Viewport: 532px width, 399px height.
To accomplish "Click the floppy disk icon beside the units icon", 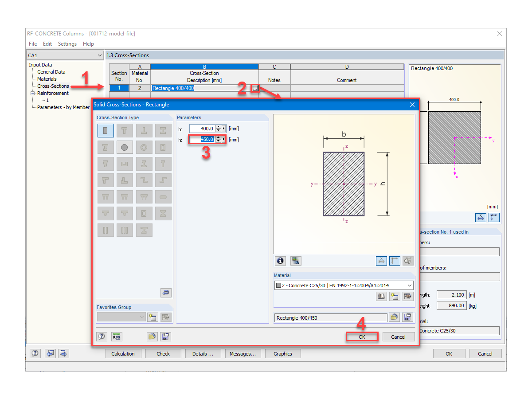I will click(165, 336).
